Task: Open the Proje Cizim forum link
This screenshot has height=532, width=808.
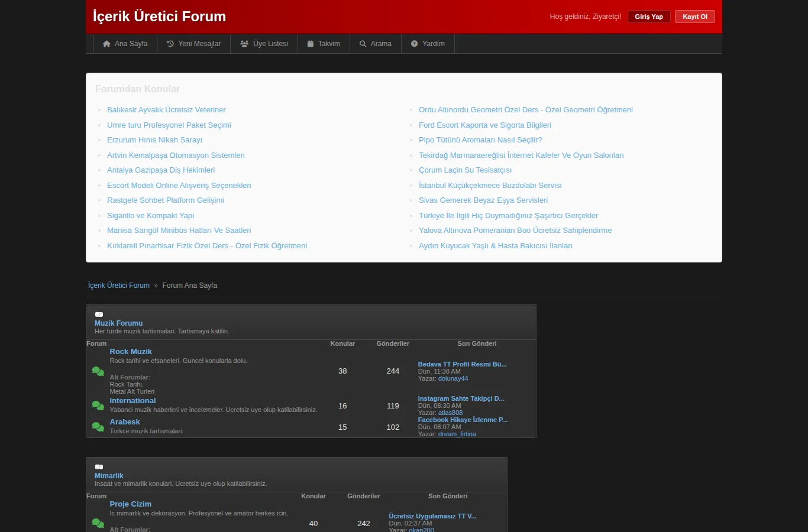Action: pyautogui.click(x=130, y=504)
